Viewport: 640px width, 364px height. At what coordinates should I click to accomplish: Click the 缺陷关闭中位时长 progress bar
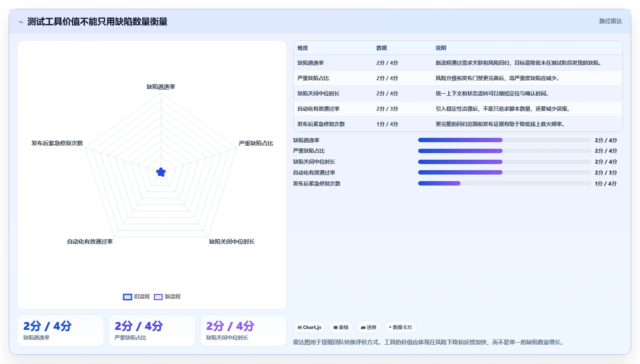point(504,161)
